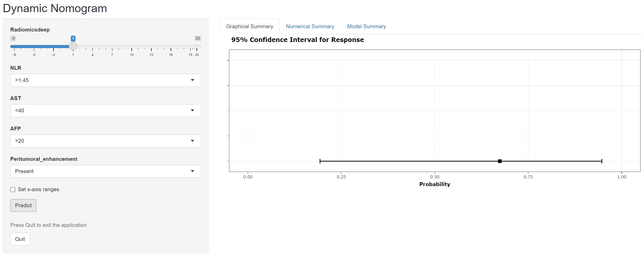644x255 pixels.
Task: Click the Dynamic Nomogram page title
Action: pos(55,8)
